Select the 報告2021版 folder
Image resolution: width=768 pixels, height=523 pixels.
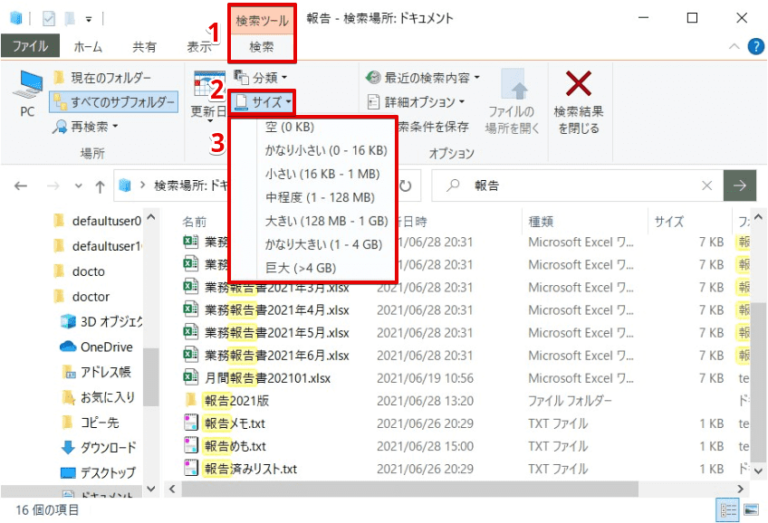click(x=227, y=401)
